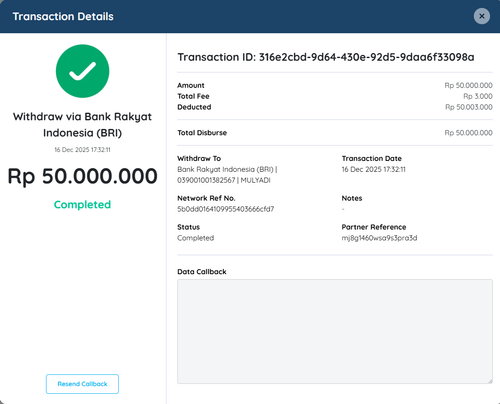Click the Amount value on the first row
500x404 pixels.
tap(468, 85)
